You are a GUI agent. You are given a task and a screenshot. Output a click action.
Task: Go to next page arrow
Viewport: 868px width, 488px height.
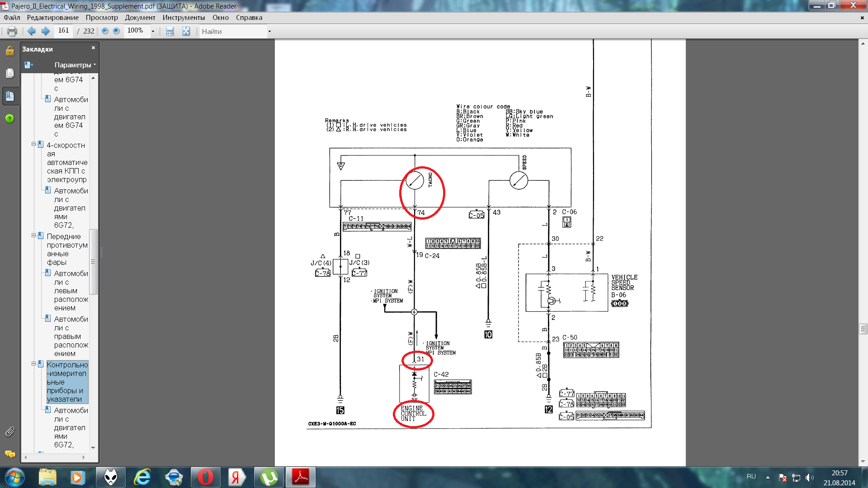(x=45, y=31)
